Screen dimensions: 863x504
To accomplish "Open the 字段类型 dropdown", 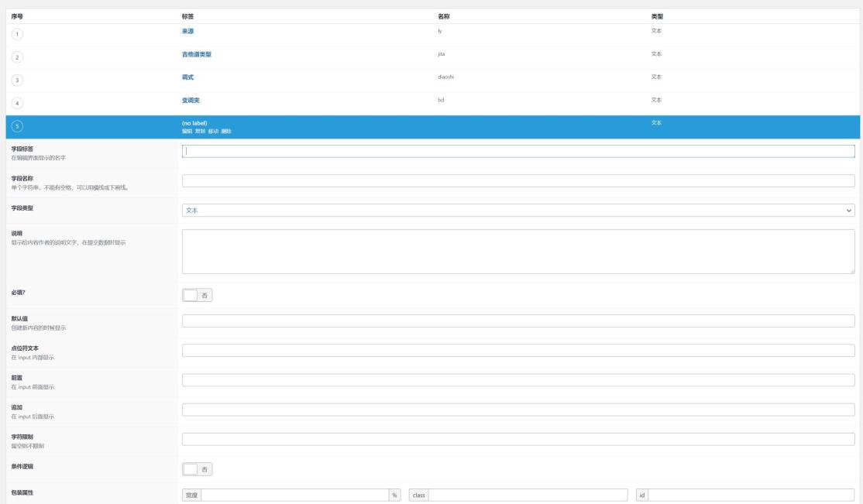I will [x=518, y=210].
